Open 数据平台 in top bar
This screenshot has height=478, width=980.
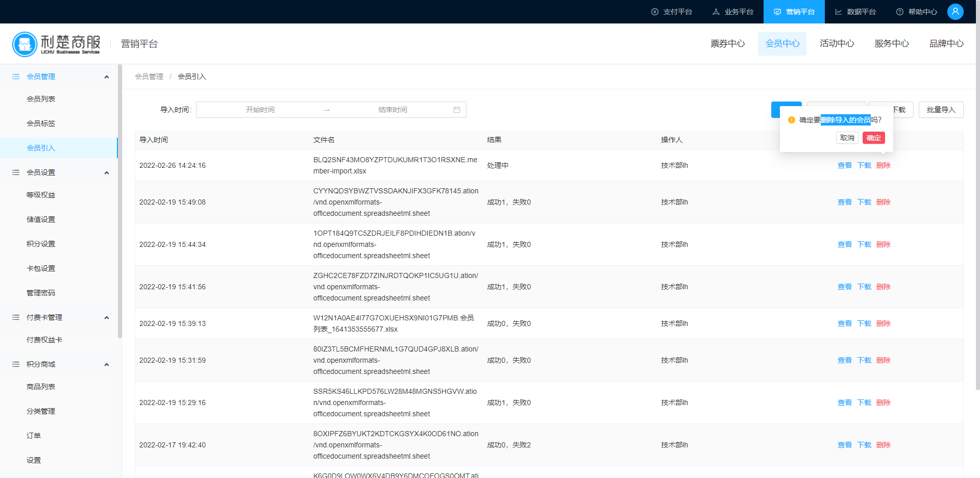coord(855,12)
